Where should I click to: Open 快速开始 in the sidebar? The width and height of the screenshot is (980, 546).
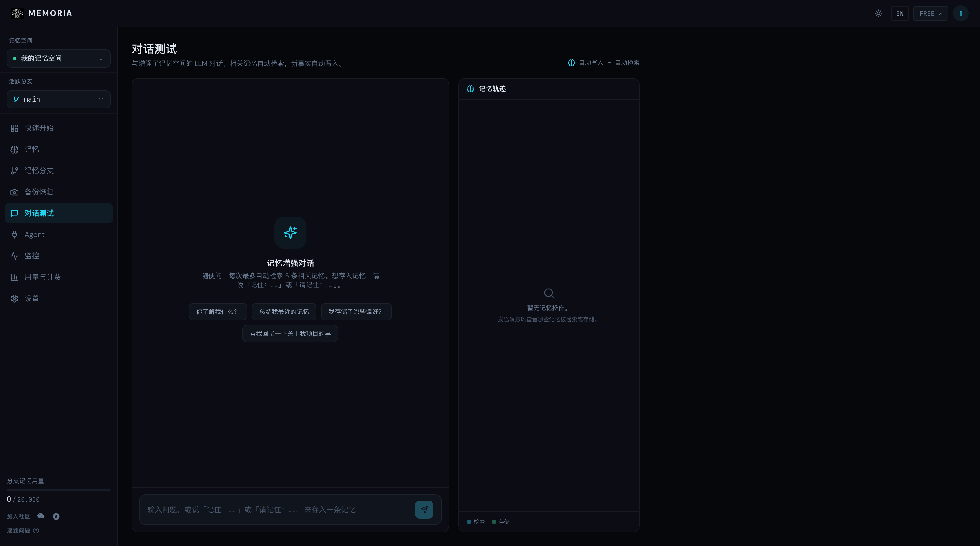click(x=59, y=128)
